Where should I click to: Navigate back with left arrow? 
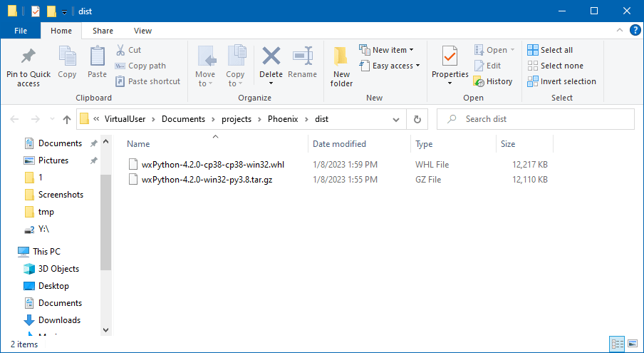coord(14,119)
